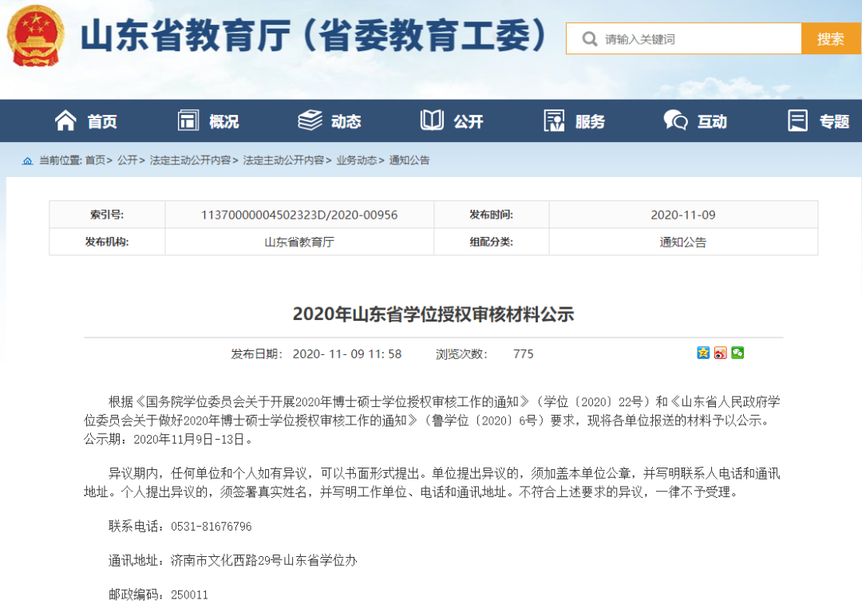This screenshot has width=862, height=616.
Task: Click the 通知公告 table cell
Action: [683, 242]
